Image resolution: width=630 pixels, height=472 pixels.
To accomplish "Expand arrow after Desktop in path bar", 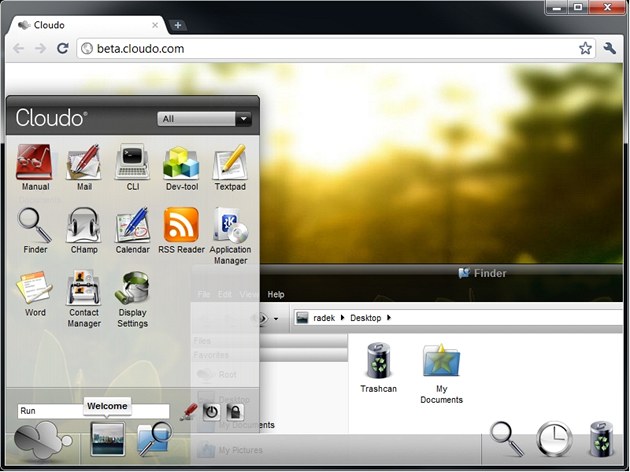I will coord(389,317).
